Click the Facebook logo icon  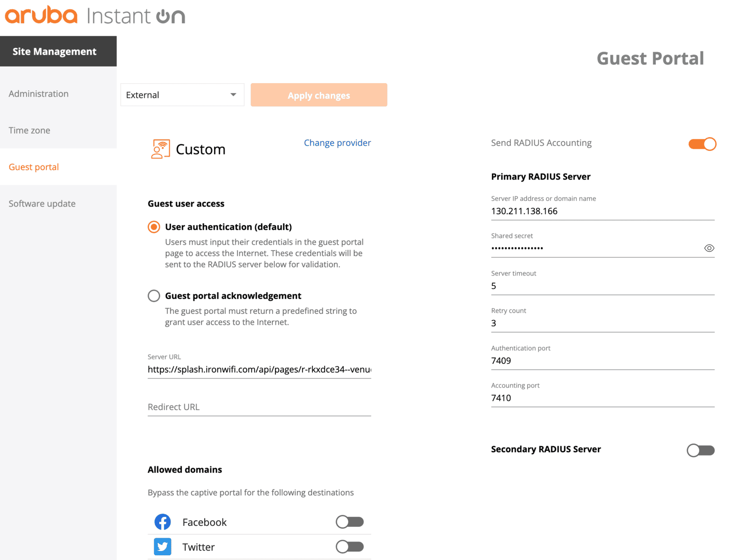point(163,522)
